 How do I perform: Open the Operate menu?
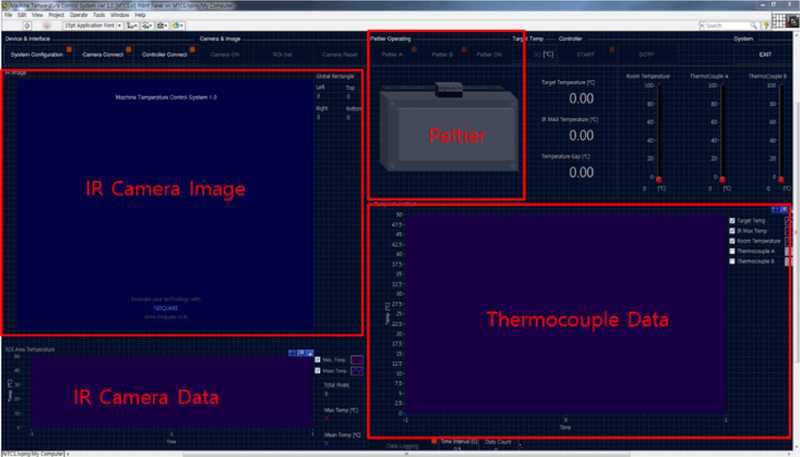pyautogui.click(x=79, y=16)
